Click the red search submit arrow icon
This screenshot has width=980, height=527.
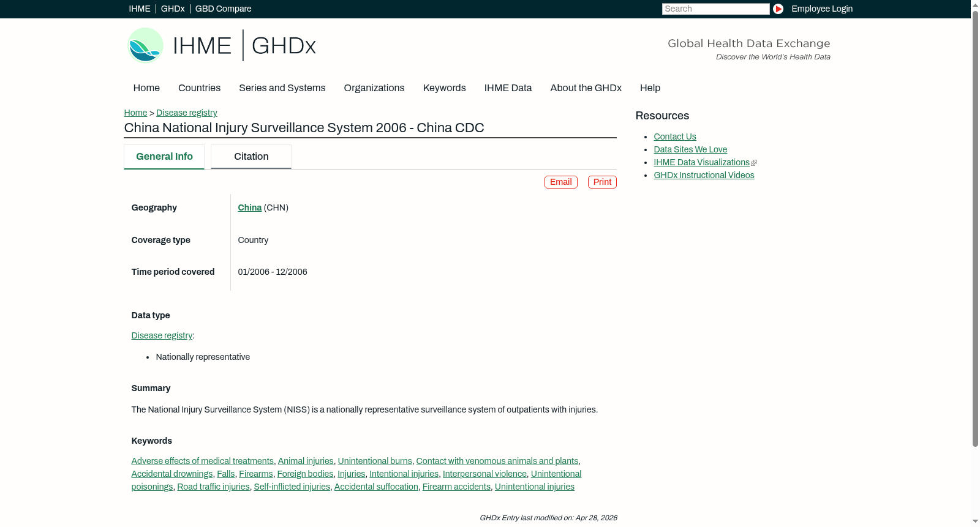point(778,9)
